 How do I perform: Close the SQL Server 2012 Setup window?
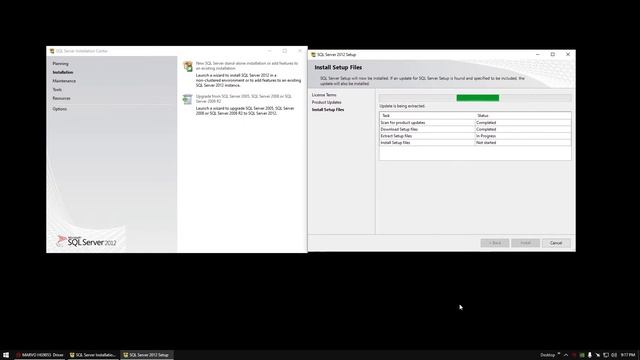568,54
